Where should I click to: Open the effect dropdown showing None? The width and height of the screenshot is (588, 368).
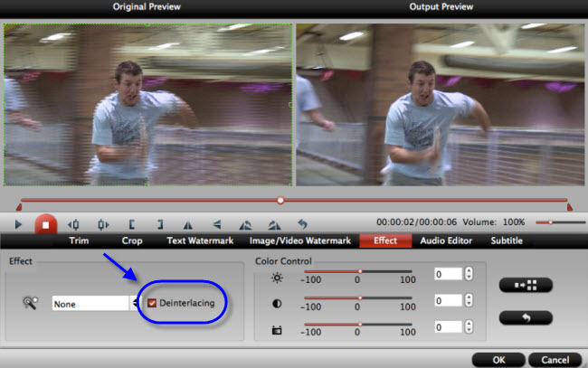pyautogui.click(x=96, y=304)
